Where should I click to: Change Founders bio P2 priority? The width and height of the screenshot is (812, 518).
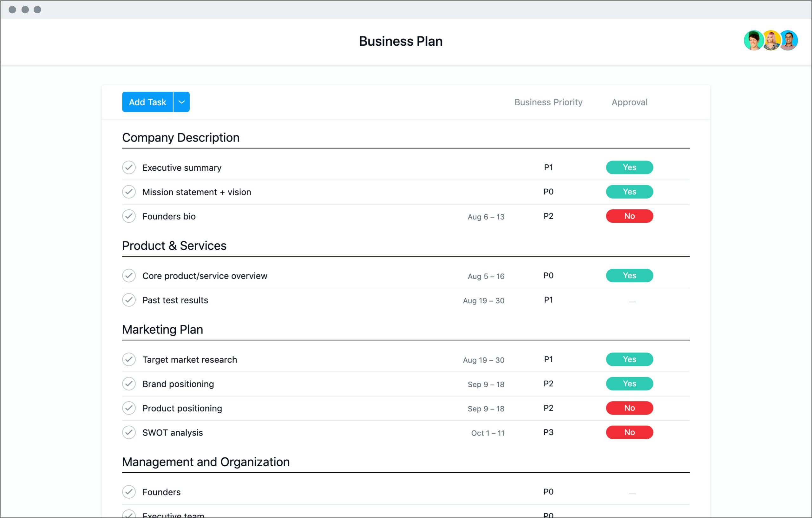pyautogui.click(x=548, y=216)
